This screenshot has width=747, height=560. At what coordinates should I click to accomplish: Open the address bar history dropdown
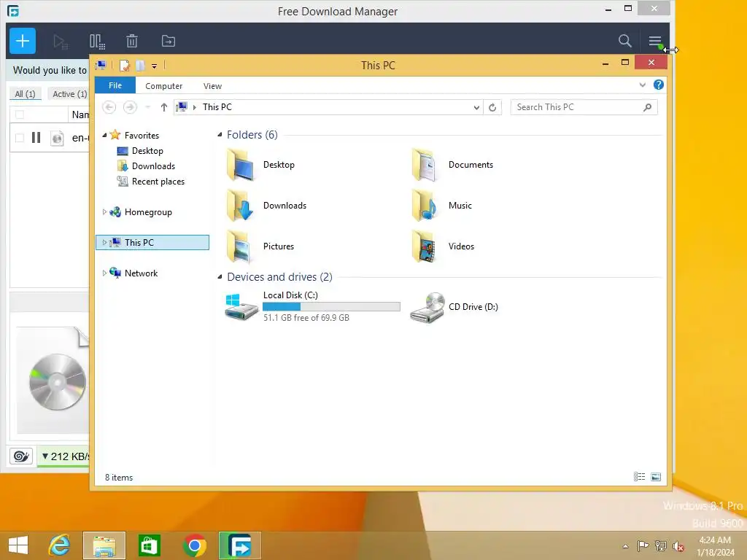point(476,108)
